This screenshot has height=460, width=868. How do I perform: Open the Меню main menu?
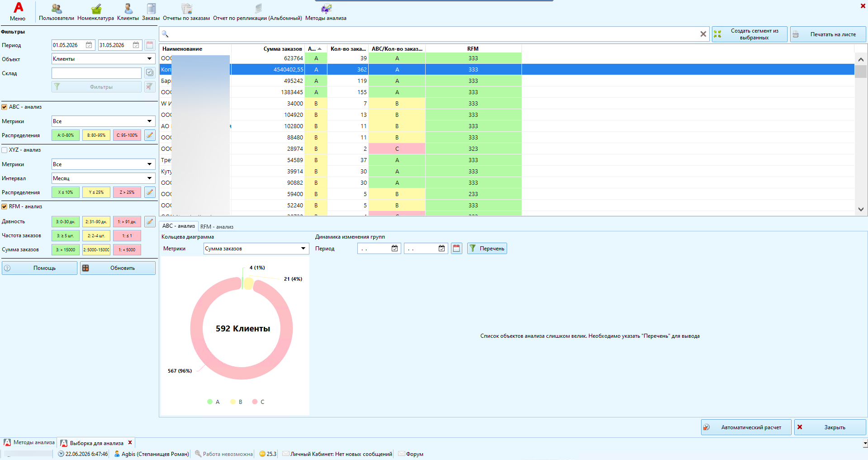[18, 12]
